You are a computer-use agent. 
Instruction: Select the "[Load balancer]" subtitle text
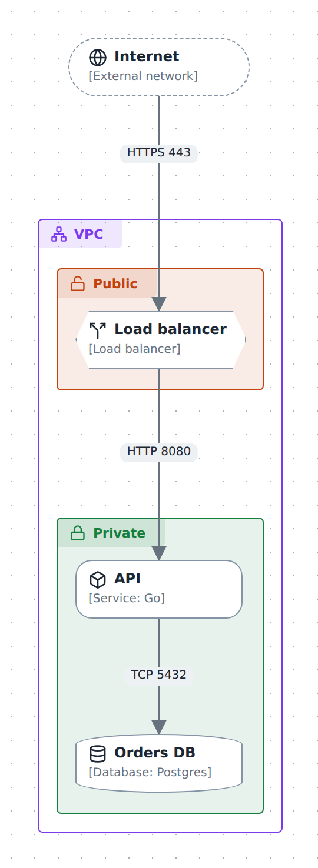(x=134, y=349)
